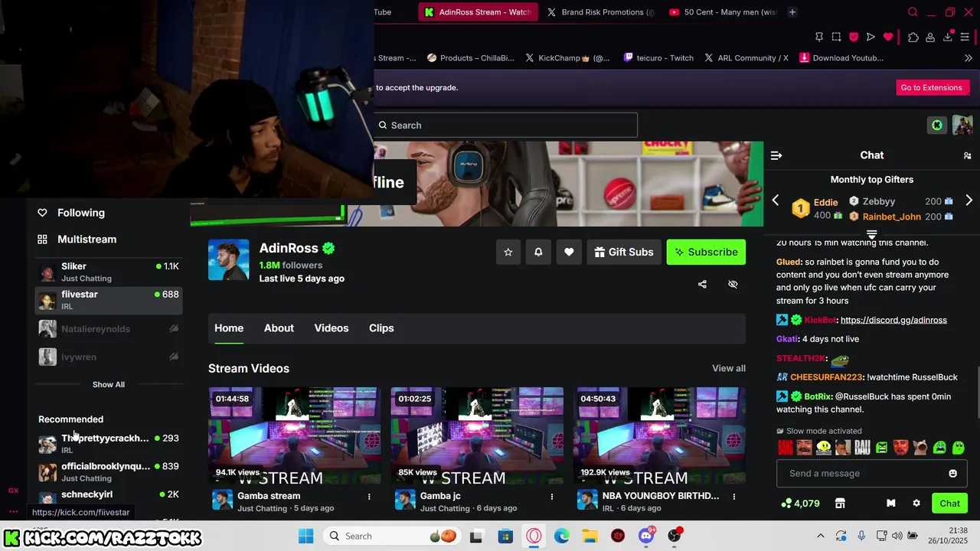Click the green Subscribe button
980x551 pixels.
706,252
